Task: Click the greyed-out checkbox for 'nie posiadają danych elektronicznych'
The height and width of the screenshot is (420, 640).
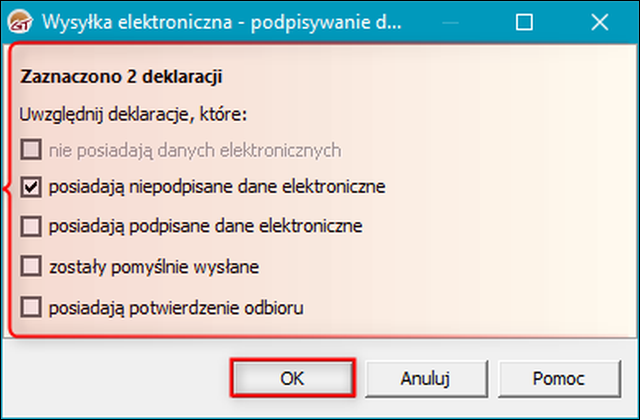Action: 31,149
